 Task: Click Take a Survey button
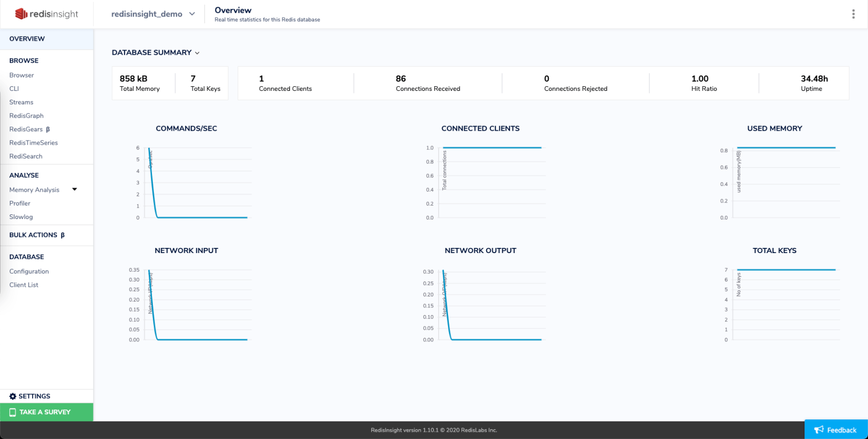47,412
